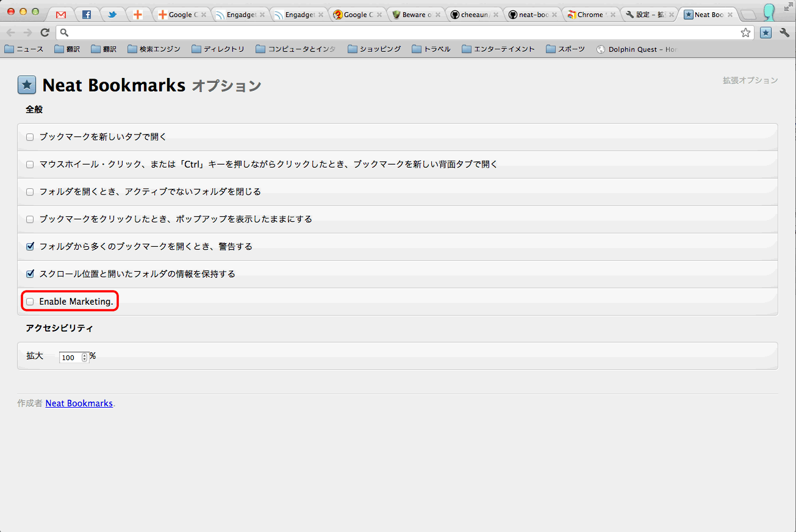This screenshot has height=532, width=796.
Task: Open the トラベル bookmarks folder
Action: click(x=431, y=49)
